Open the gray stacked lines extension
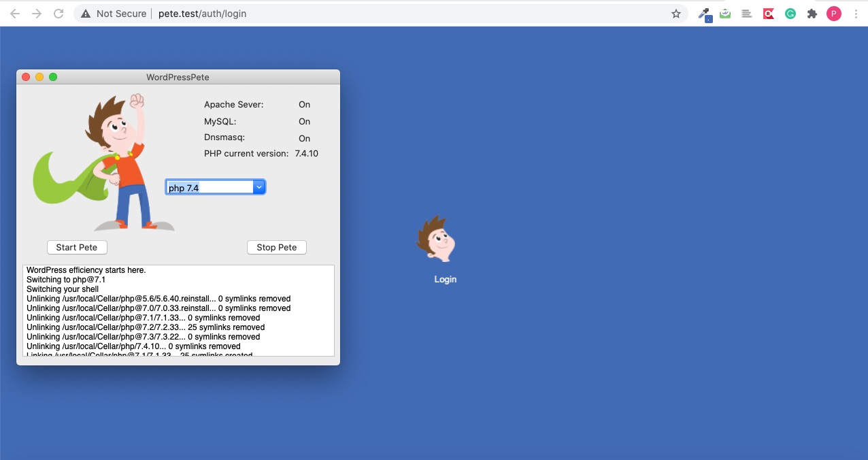 tap(747, 14)
